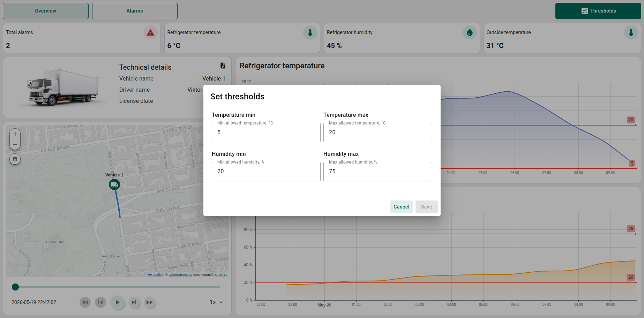The width and height of the screenshot is (644, 318).
Task: Open the 1x playback speed dropdown
Action: [216, 302]
